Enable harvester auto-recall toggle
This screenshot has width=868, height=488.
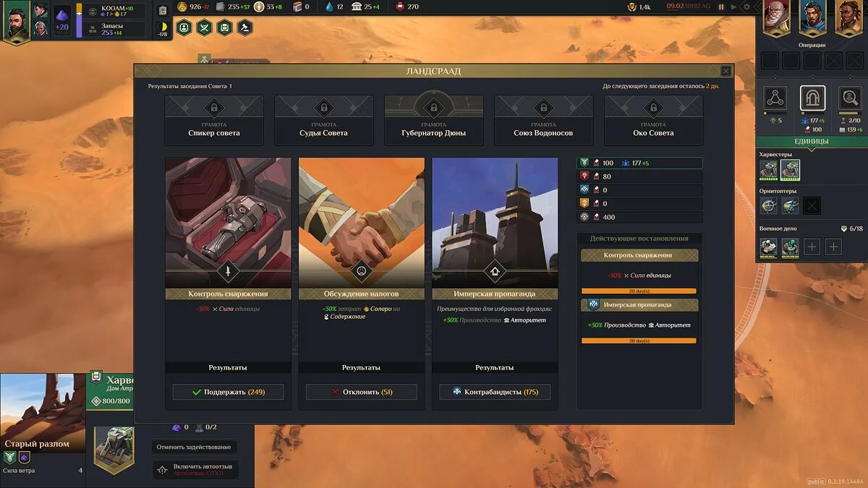coord(195,470)
